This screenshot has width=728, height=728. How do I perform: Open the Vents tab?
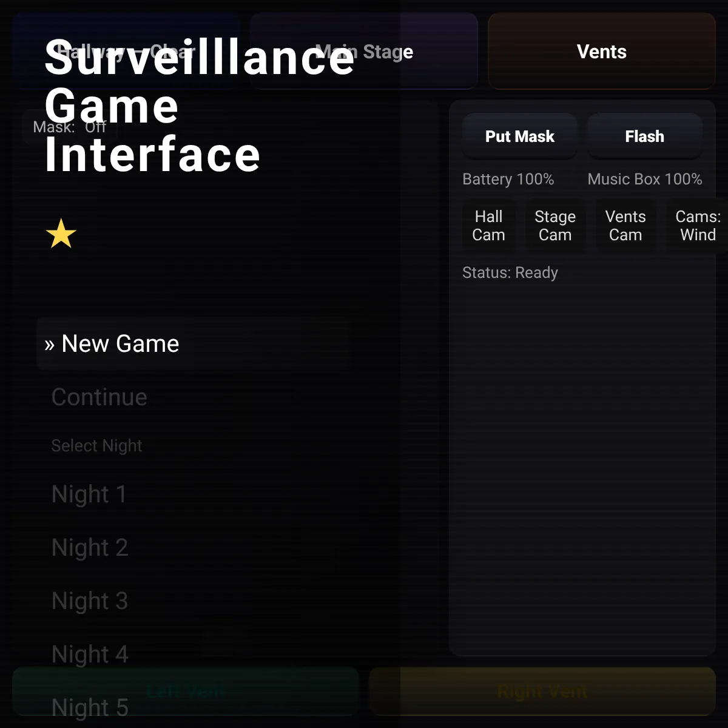[602, 52]
